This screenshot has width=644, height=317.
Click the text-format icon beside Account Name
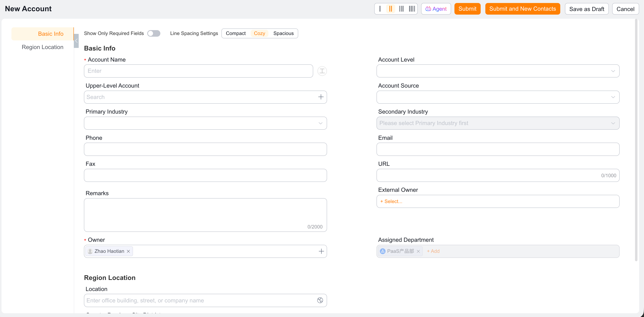pos(322,71)
